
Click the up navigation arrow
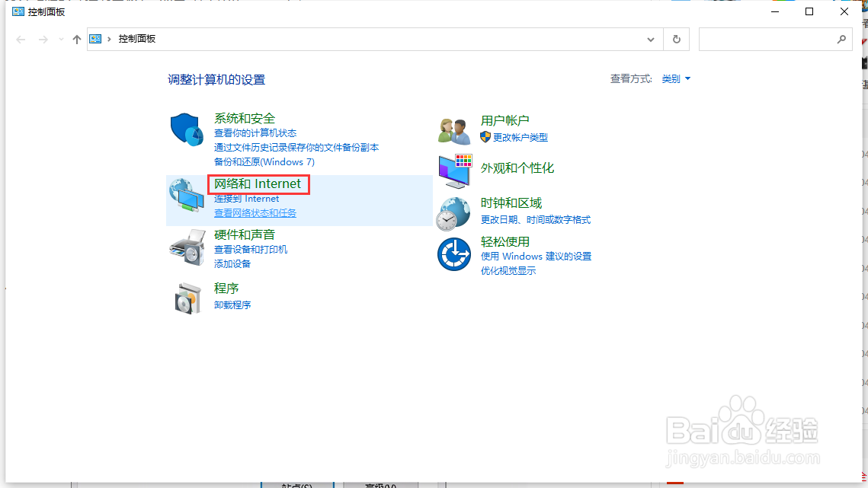(x=76, y=39)
